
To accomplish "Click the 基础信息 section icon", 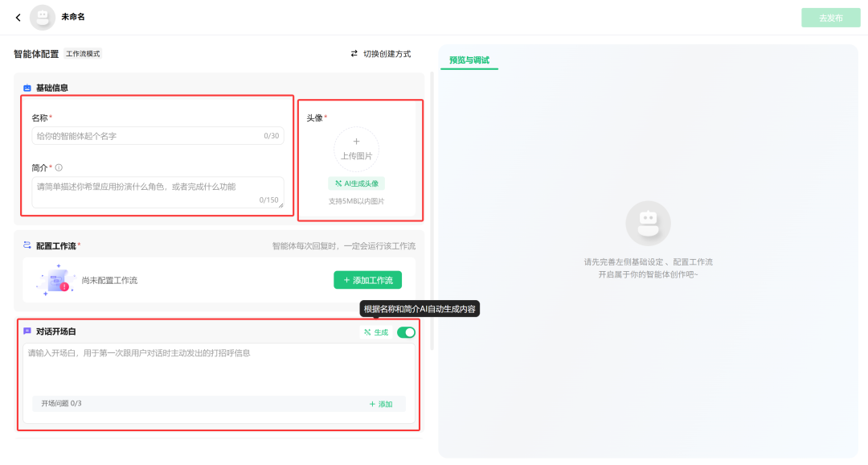I will point(27,88).
